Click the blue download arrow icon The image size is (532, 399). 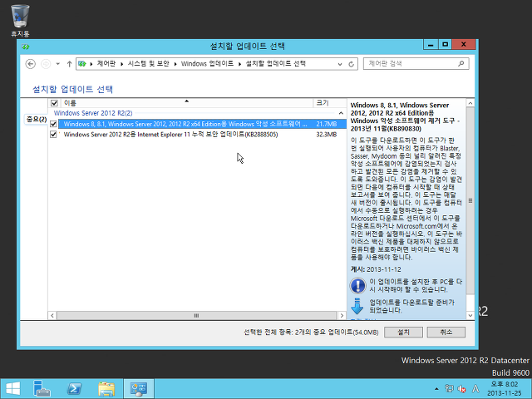coord(357,306)
